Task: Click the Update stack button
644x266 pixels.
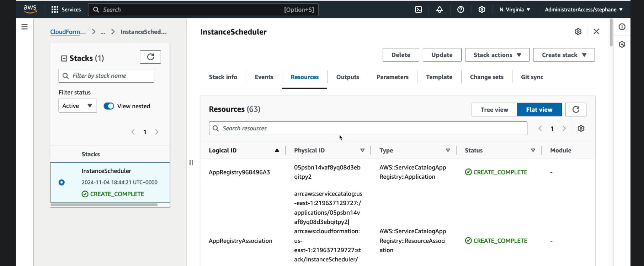Action: [442, 55]
